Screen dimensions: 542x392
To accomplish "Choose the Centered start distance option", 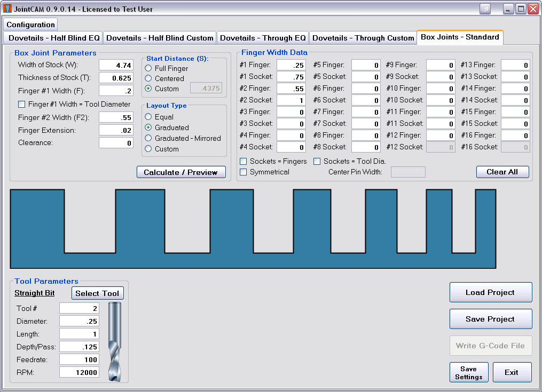I will 148,78.
